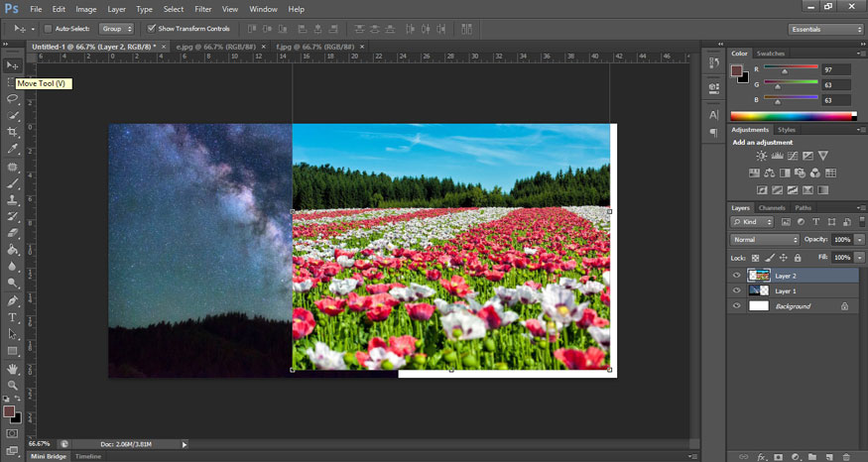Enable the Auto-Select checkbox
The height and width of the screenshot is (462, 868).
tap(48, 29)
